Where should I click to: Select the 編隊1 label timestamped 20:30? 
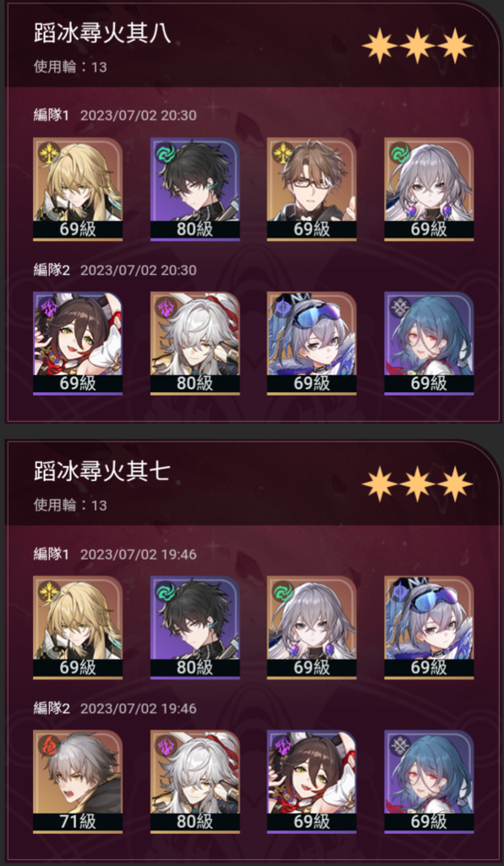click(x=52, y=115)
